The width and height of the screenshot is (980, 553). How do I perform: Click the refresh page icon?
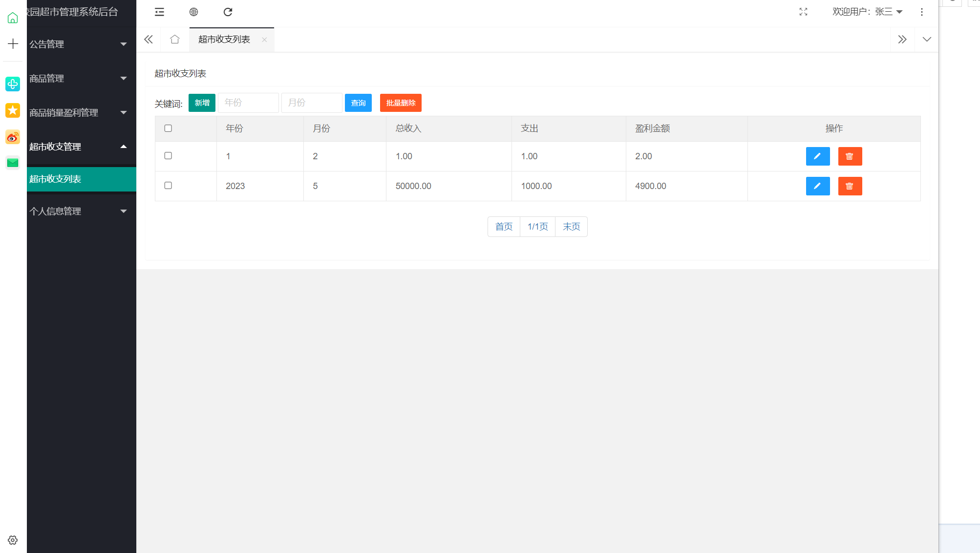[228, 12]
